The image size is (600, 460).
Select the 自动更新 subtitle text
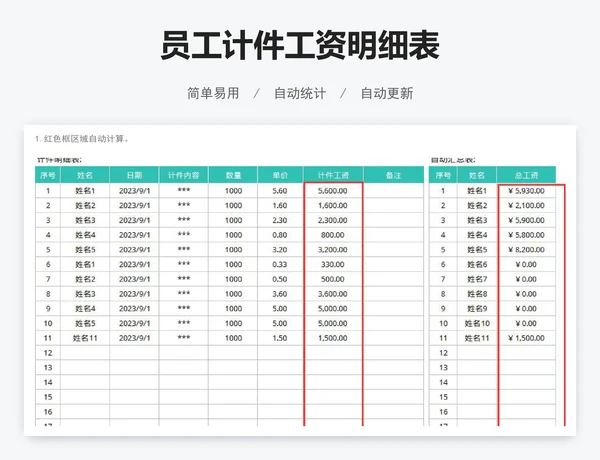coord(387,93)
